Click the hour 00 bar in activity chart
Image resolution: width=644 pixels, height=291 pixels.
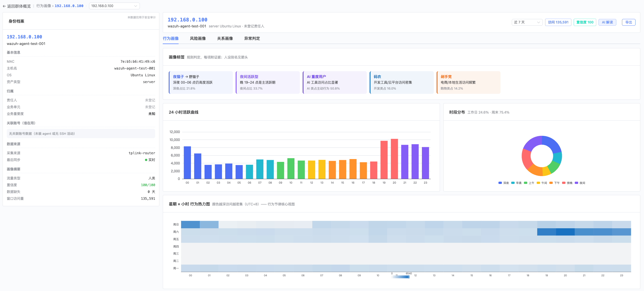(187, 162)
